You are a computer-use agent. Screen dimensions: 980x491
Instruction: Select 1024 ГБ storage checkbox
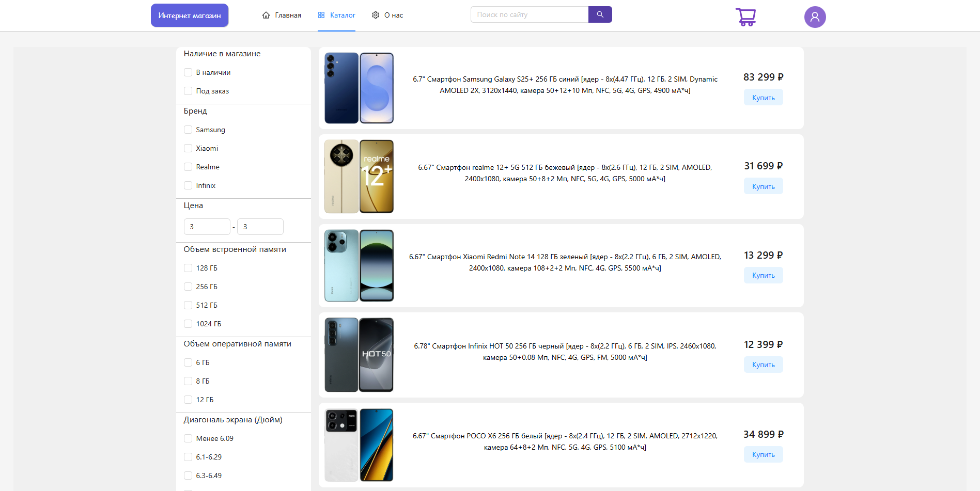coord(188,324)
